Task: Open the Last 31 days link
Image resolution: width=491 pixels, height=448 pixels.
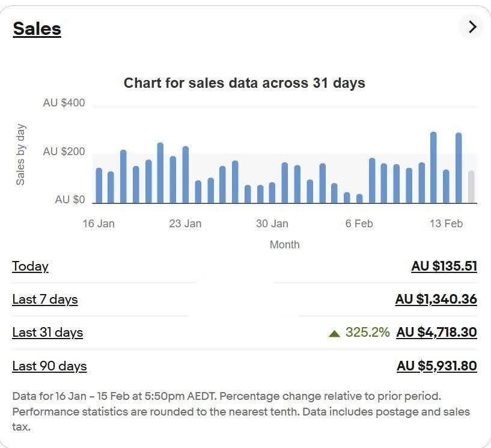Action: click(47, 333)
